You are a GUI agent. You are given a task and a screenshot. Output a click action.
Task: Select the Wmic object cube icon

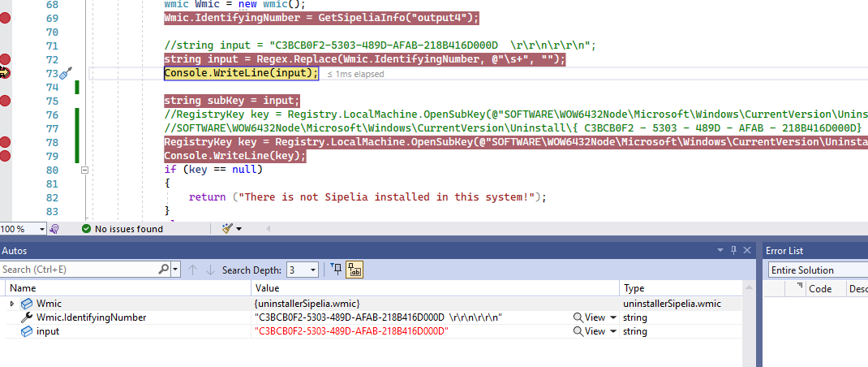click(x=27, y=304)
